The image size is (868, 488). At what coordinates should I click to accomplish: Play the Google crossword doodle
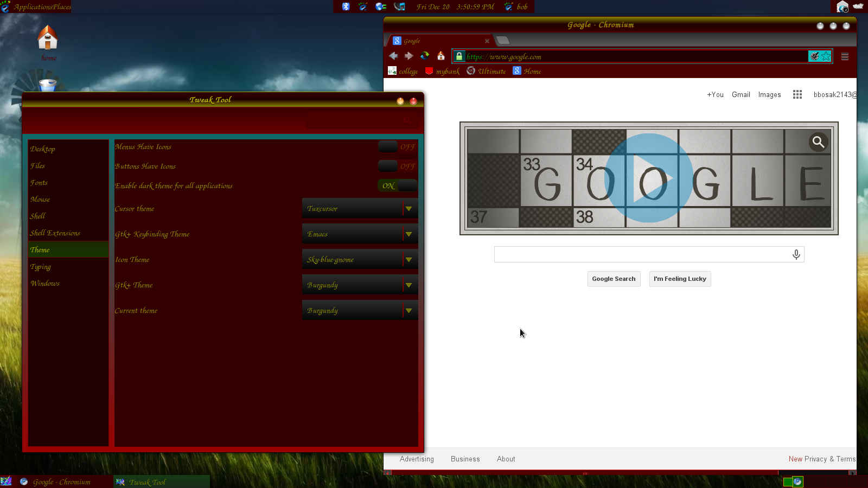point(649,178)
